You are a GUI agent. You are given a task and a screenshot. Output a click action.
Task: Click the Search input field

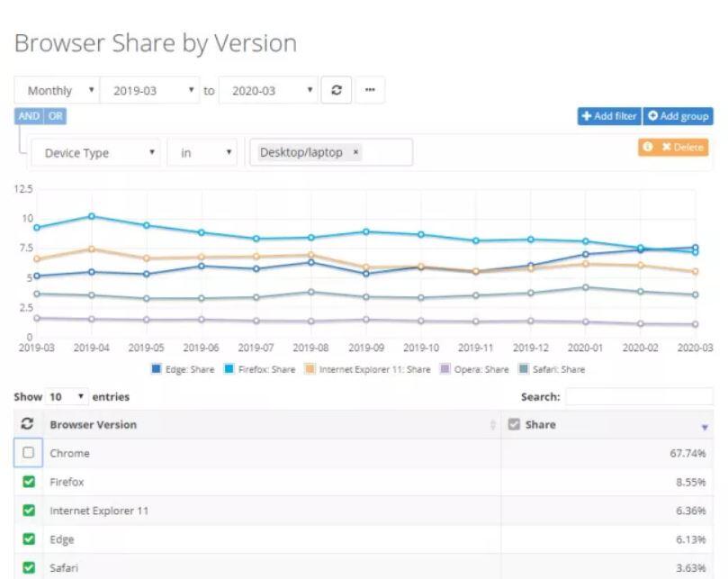(x=638, y=396)
